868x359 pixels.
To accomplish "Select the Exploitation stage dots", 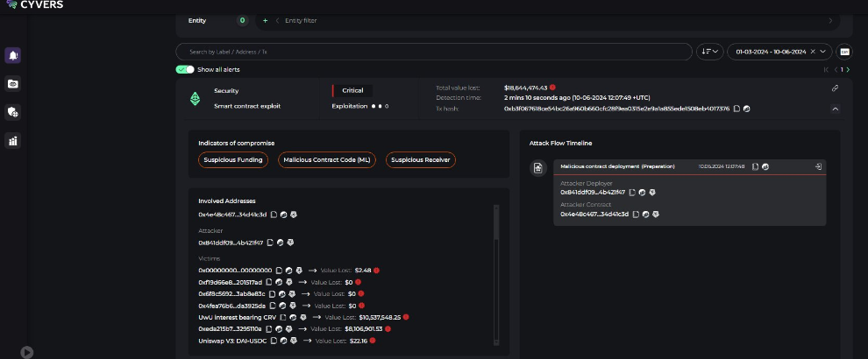I will click(380, 106).
